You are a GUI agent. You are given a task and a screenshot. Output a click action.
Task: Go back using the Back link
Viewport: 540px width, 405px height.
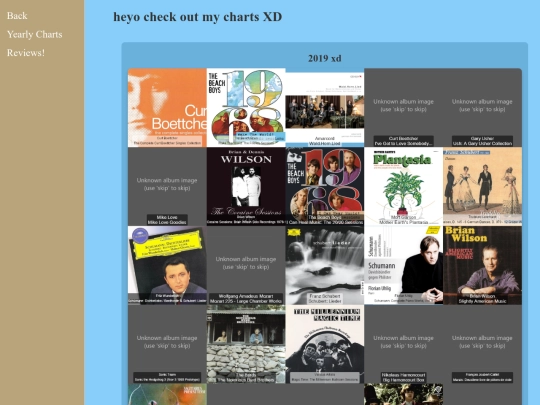click(x=17, y=16)
